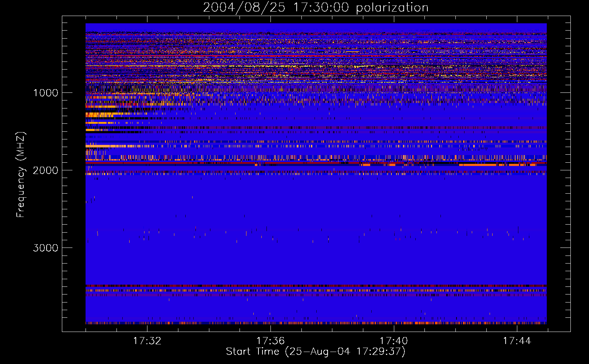
Task: Click the 17:36 time tick label
Action: pyautogui.click(x=270, y=341)
